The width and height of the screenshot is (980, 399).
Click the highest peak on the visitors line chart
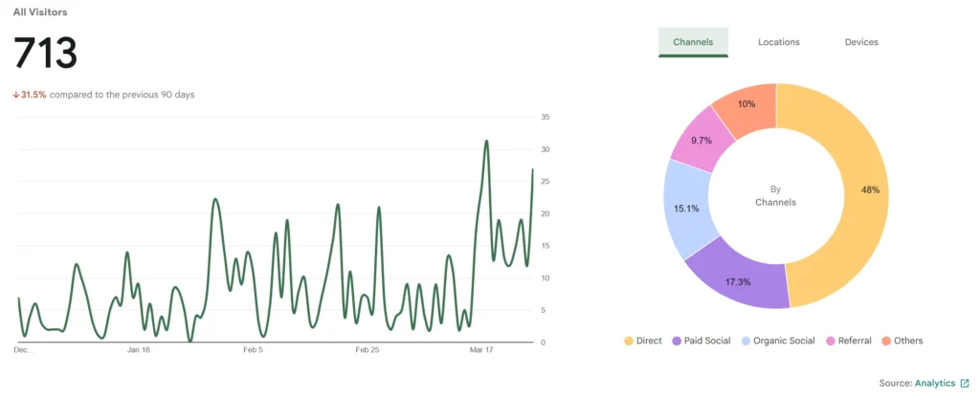pyautogui.click(x=487, y=142)
